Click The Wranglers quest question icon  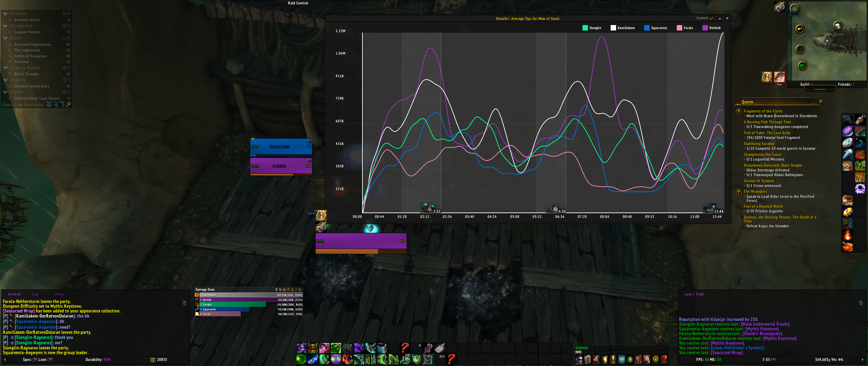coord(739,192)
